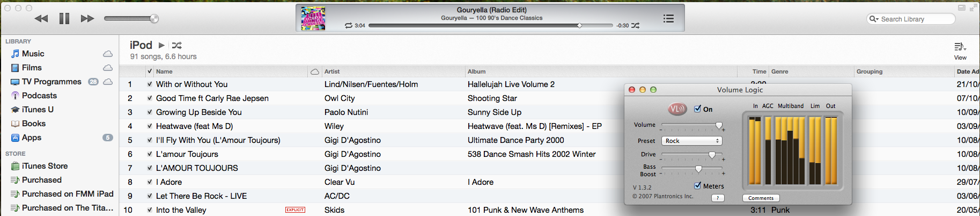Open Films in the library sidebar
Viewport: 980px width, 216px height.
click(x=32, y=68)
